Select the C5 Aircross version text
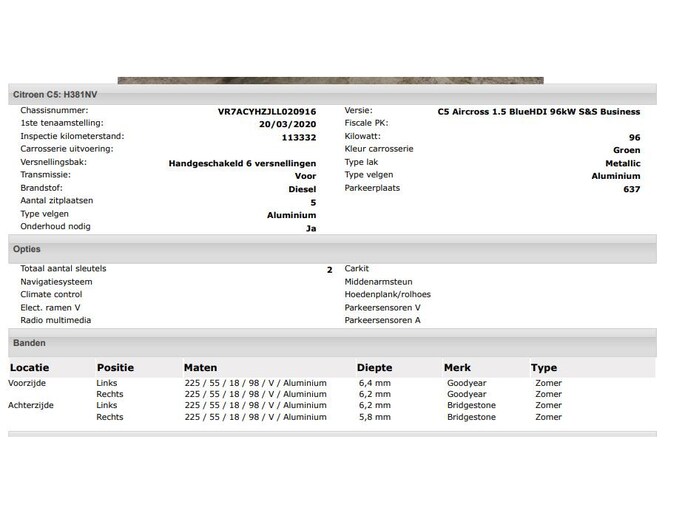The width and height of the screenshot is (685, 513). (538, 112)
